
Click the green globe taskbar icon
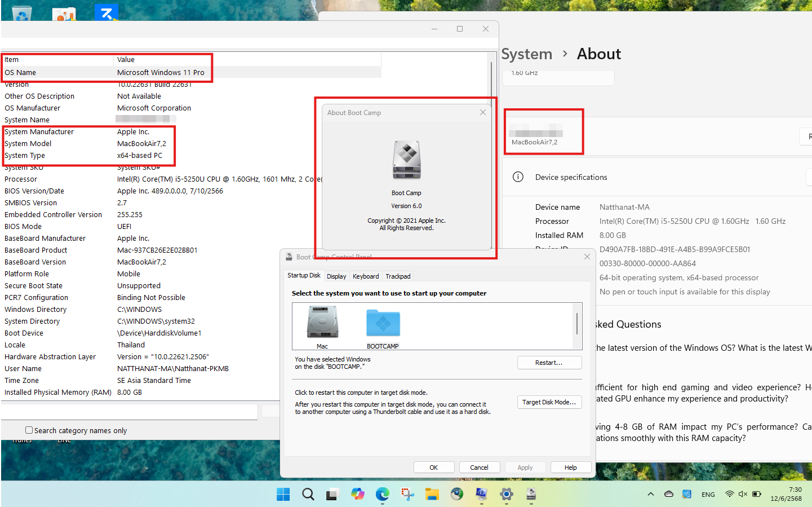457,495
